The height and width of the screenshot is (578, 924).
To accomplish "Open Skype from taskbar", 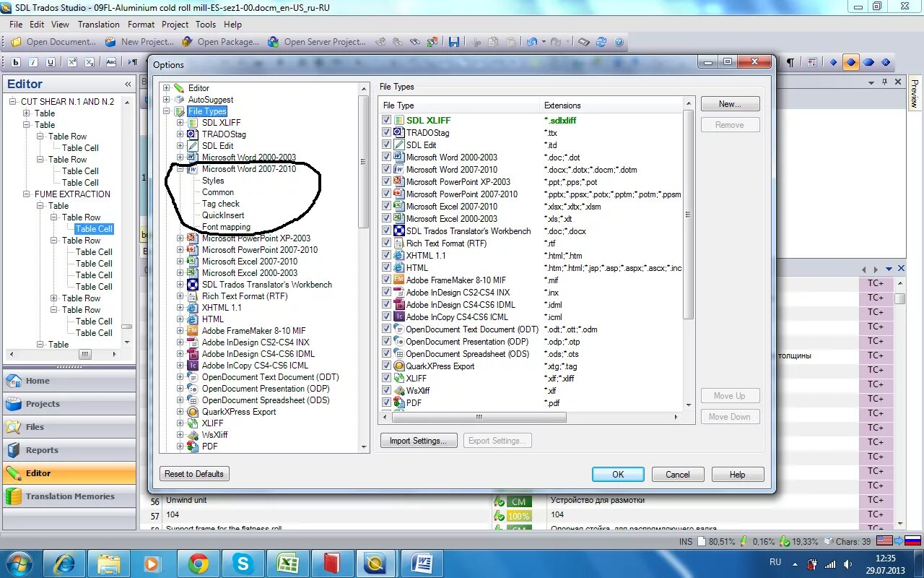I will pos(243,563).
